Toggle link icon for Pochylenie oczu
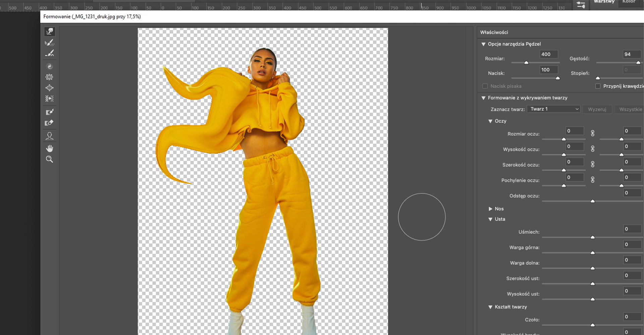The width and height of the screenshot is (644, 335). pyautogui.click(x=593, y=180)
